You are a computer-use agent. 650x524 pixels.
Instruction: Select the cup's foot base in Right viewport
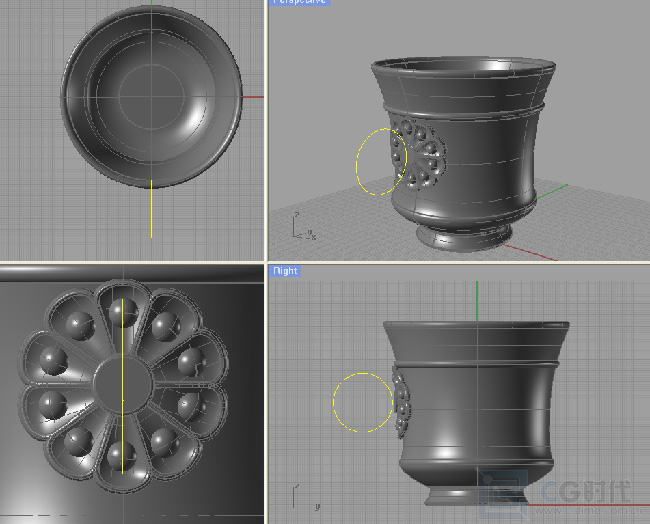pos(476,495)
